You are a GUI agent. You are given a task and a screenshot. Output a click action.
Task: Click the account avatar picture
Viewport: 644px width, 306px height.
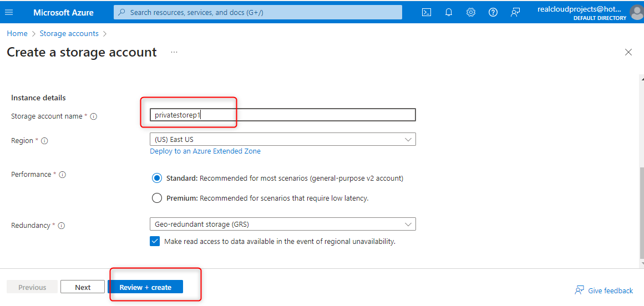click(x=637, y=12)
